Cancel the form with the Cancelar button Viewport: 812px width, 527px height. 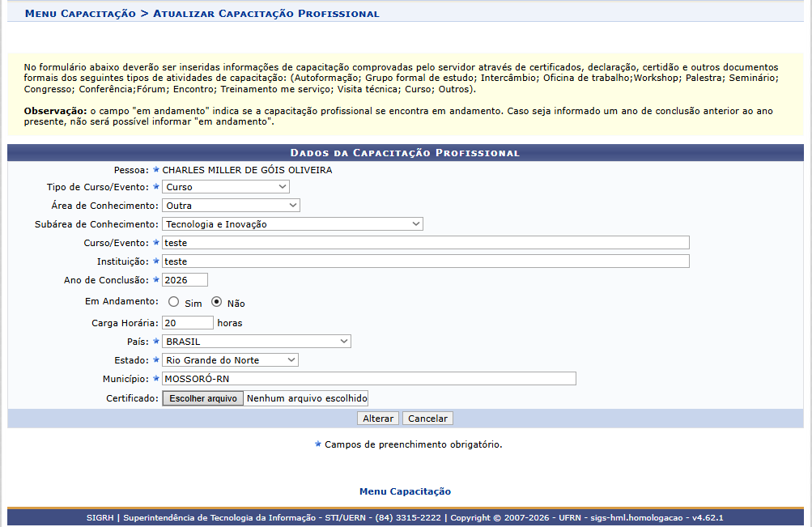point(427,419)
